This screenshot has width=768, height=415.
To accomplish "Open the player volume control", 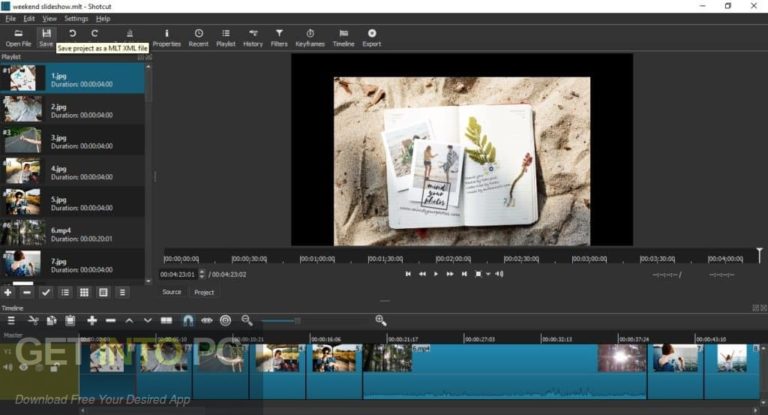I will (x=499, y=274).
